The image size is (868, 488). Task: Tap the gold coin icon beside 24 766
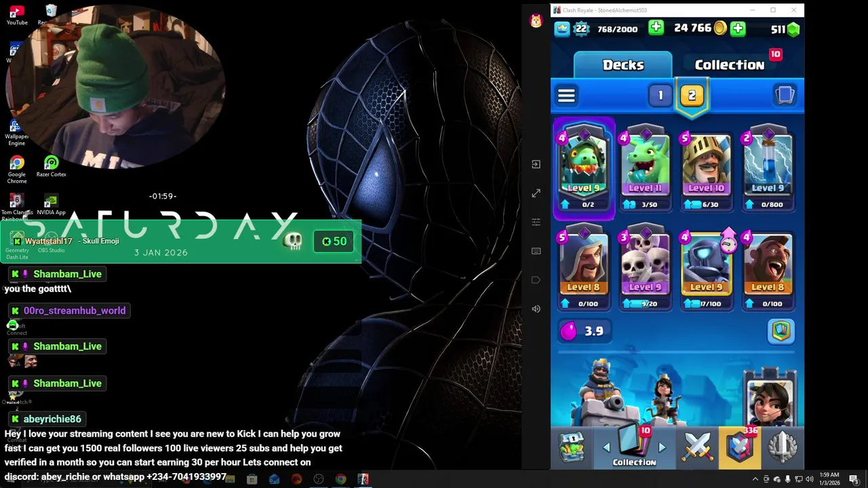pos(719,28)
